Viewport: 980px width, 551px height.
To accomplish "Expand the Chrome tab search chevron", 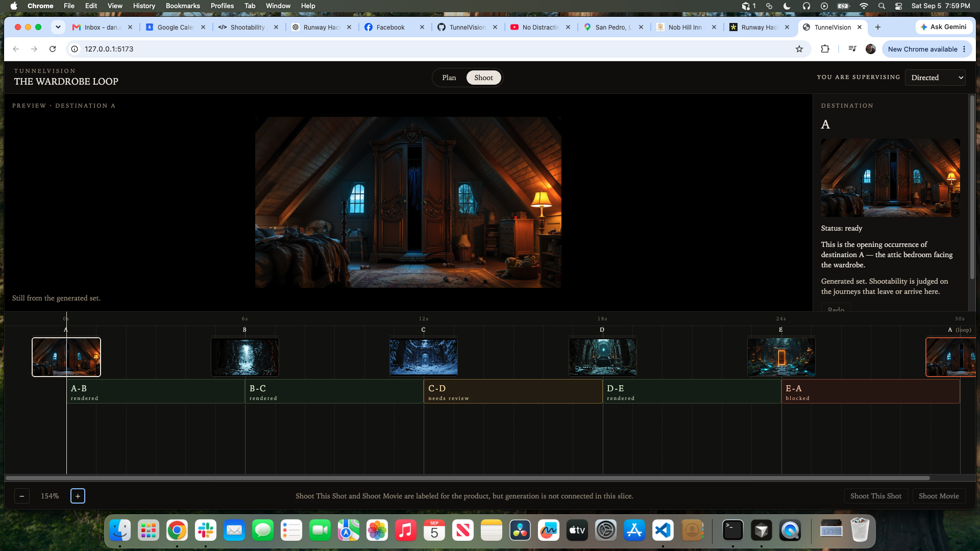I will pyautogui.click(x=58, y=27).
